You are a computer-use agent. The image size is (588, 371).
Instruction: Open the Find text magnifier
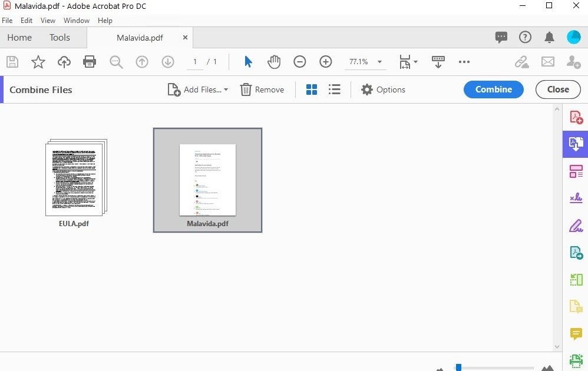[116, 62]
